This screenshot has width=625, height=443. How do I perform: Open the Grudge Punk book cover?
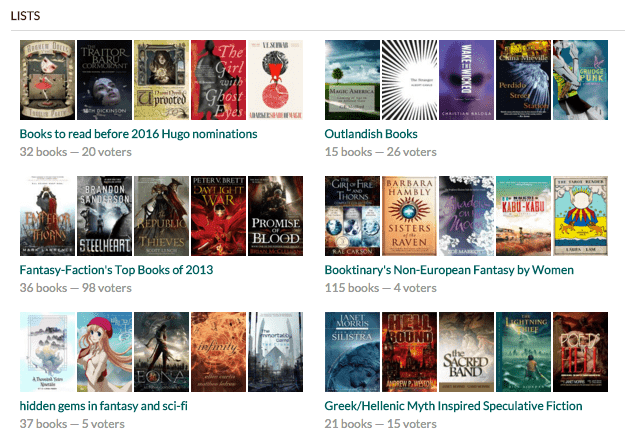tap(580, 80)
